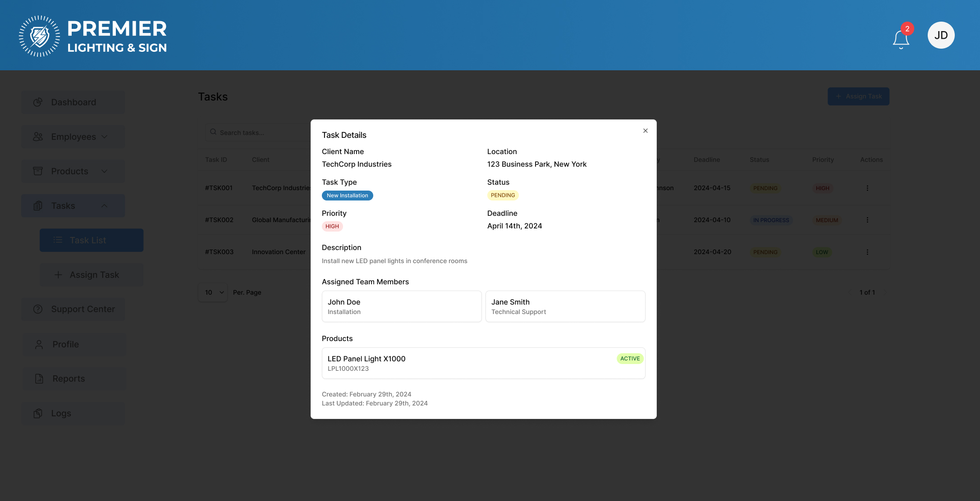Click the Support Center question icon
This screenshot has width=980, height=501.
coord(38,309)
